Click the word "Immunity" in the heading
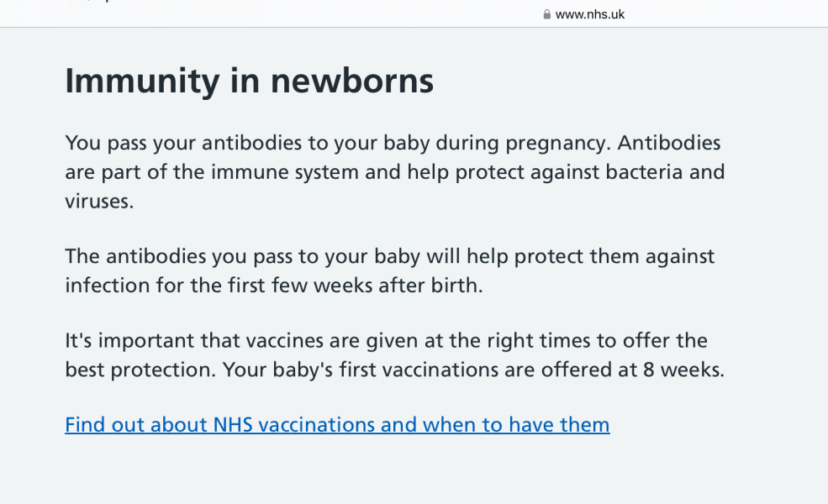 coord(142,81)
